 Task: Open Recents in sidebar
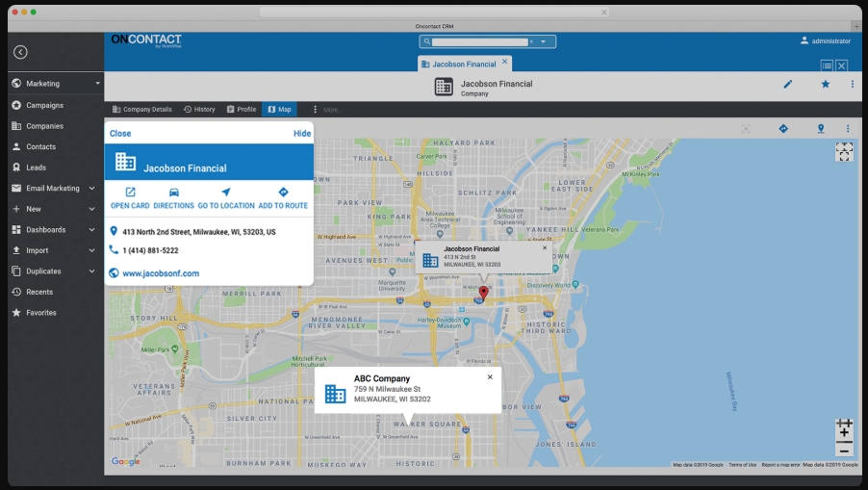39,292
